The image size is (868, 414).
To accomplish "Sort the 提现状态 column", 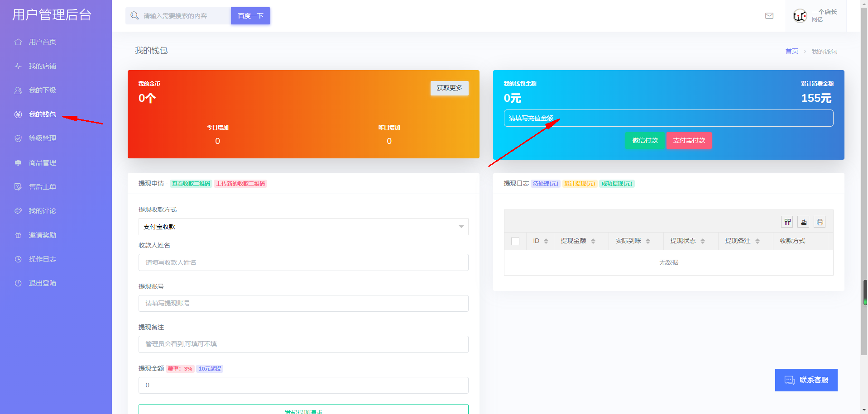I will pos(703,241).
